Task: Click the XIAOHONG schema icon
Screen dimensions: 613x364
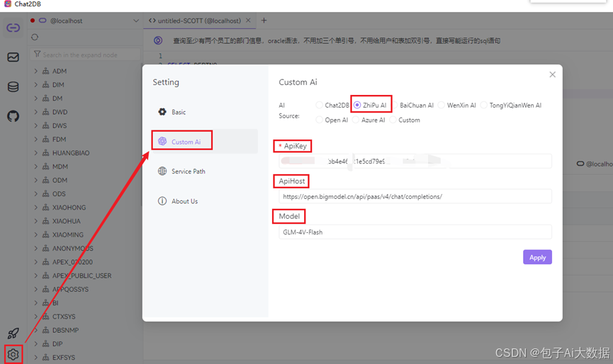Action: click(x=46, y=207)
